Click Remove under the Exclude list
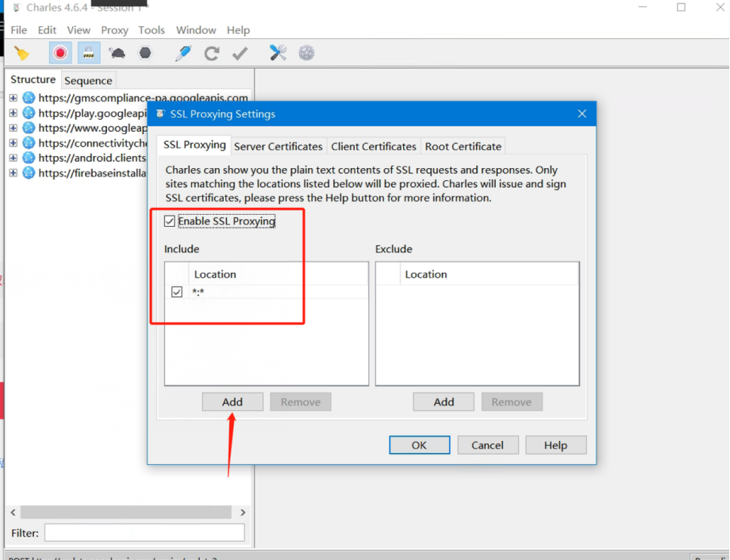This screenshot has width=730, height=560. pyautogui.click(x=512, y=402)
